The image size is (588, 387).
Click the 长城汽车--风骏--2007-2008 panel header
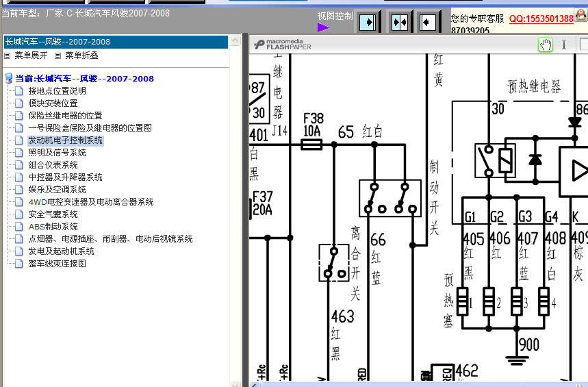[x=116, y=42]
